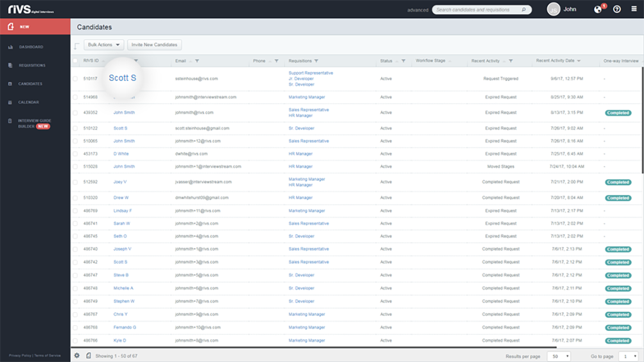The image size is (644, 362).
Task: Click the New icon in sidebar
Action: click(11, 27)
